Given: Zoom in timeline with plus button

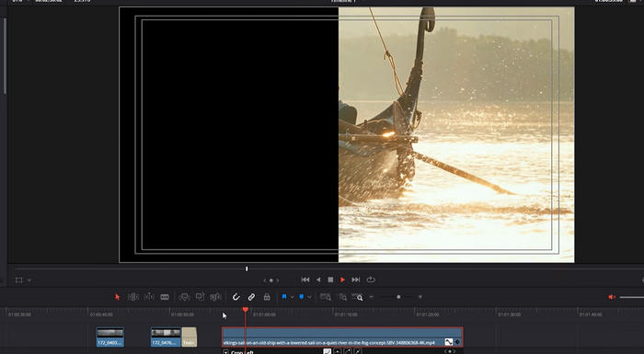Looking at the screenshot, I should pyautogui.click(x=420, y=297).
